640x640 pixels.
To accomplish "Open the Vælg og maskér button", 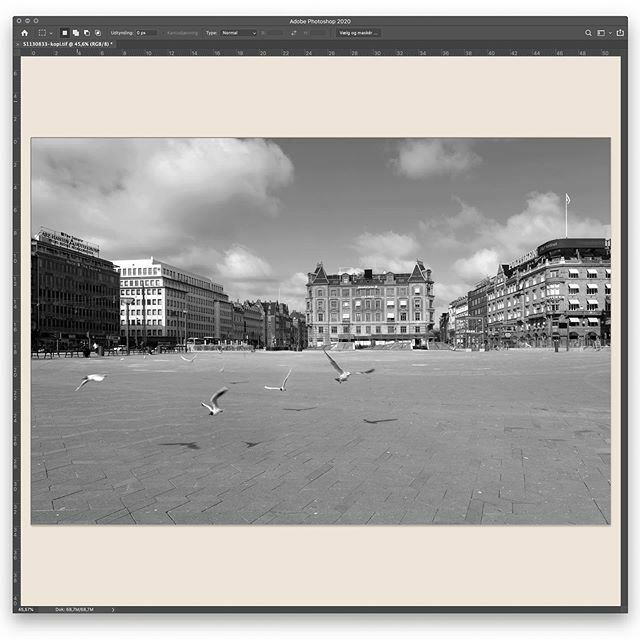I will point(358,33).
